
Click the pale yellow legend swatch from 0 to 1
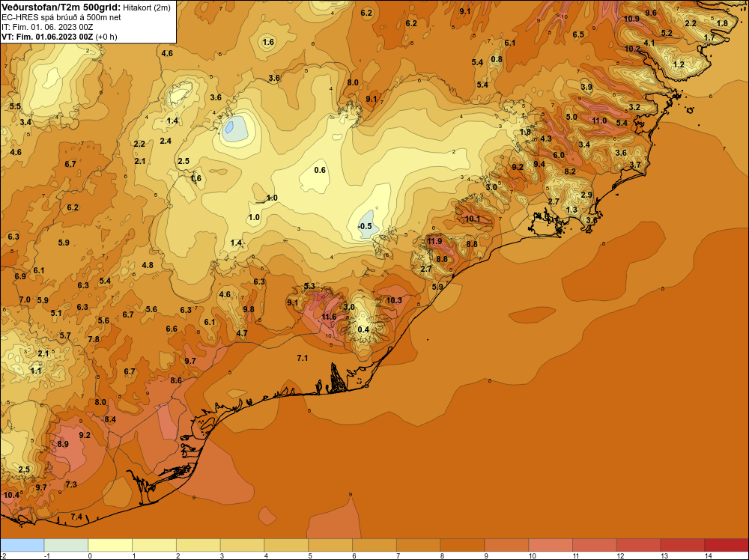tap(110, 545)
